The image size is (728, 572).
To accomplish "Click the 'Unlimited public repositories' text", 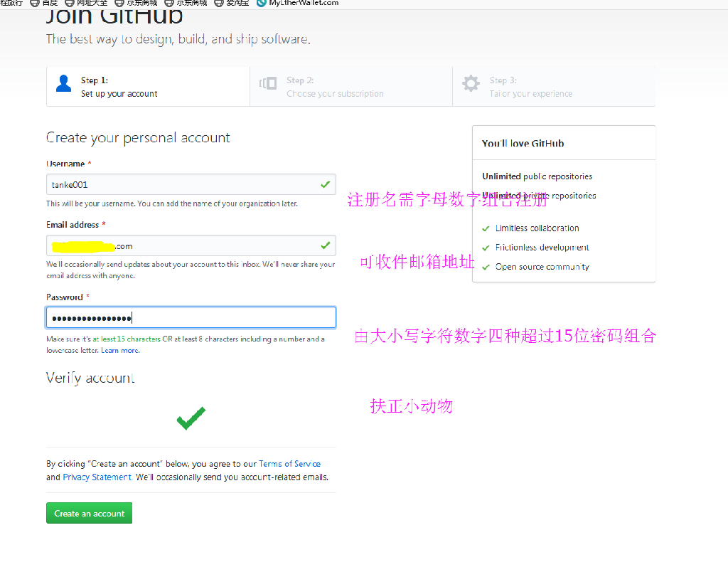I will click(537, 176).
